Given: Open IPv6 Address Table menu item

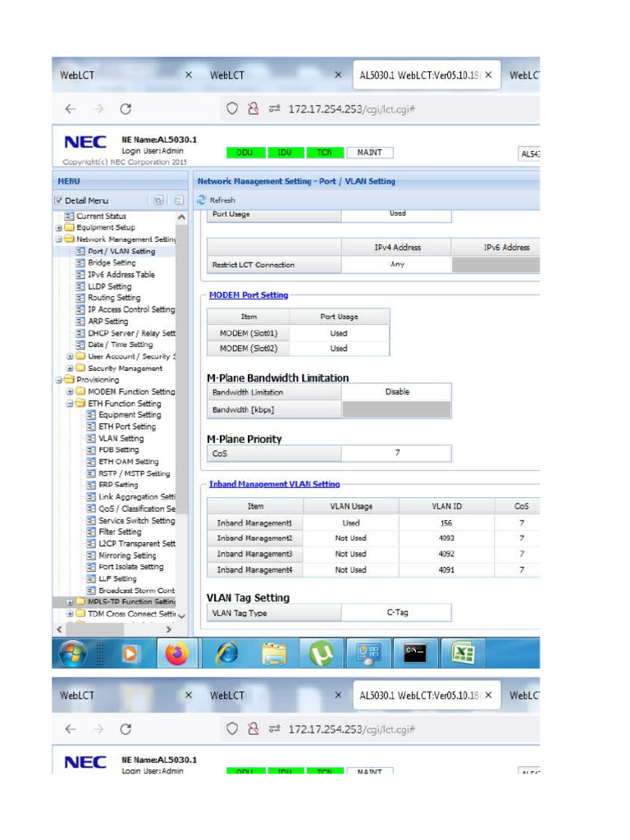Looking at the screenshot, I should click(x=121, y=274).
